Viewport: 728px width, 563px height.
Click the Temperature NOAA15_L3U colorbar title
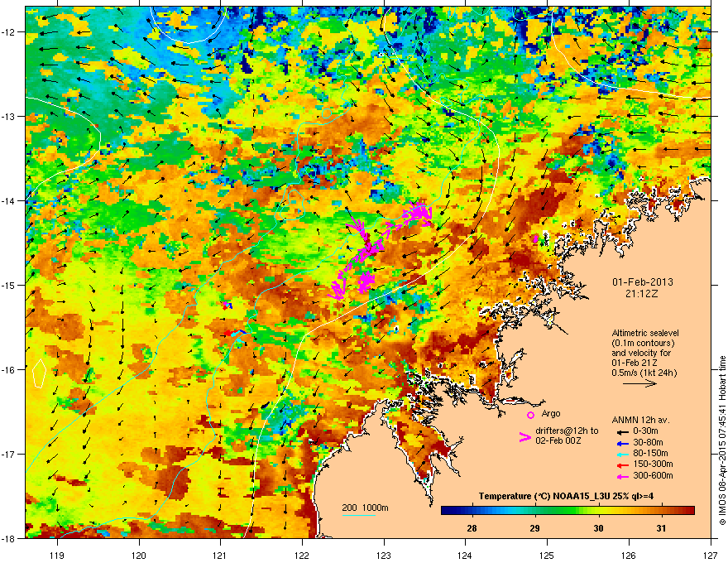pos(566,496)
